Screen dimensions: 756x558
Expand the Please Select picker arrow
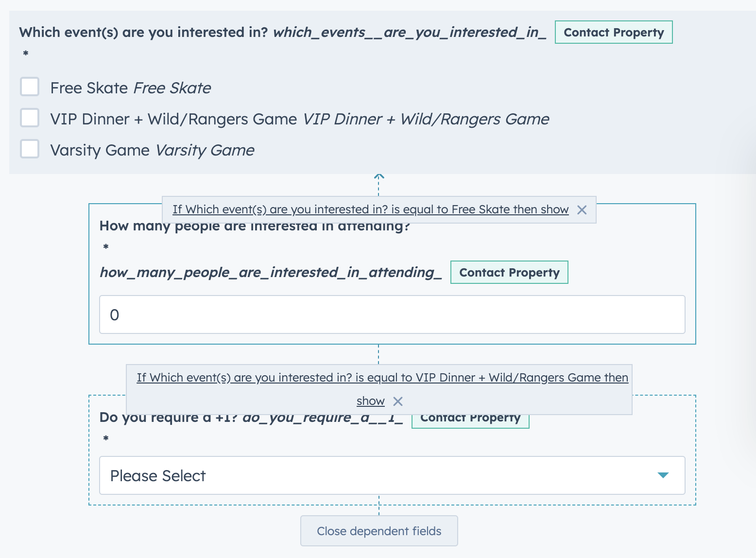coord(662,475)
